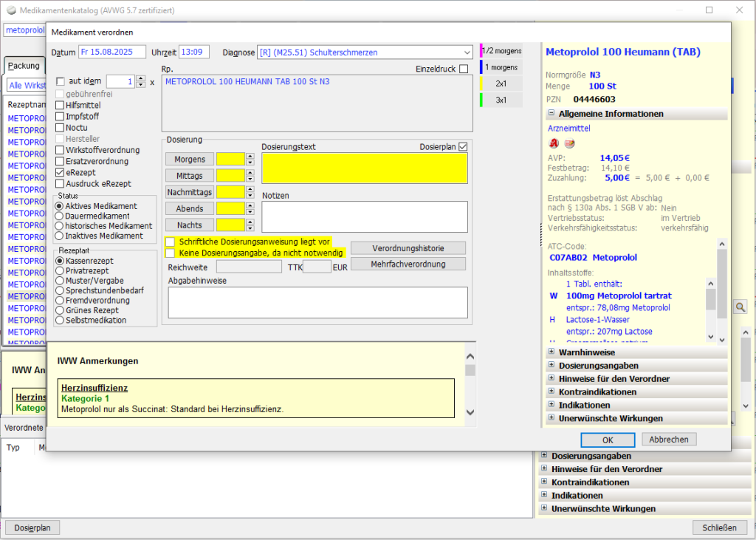This screenshot has height=540, width=756.
Task: Click the Abends dosage button
Action: pos(190,208)
